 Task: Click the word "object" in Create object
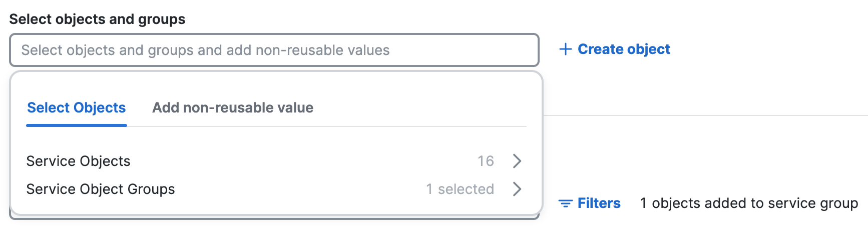[x=648, y=49]
